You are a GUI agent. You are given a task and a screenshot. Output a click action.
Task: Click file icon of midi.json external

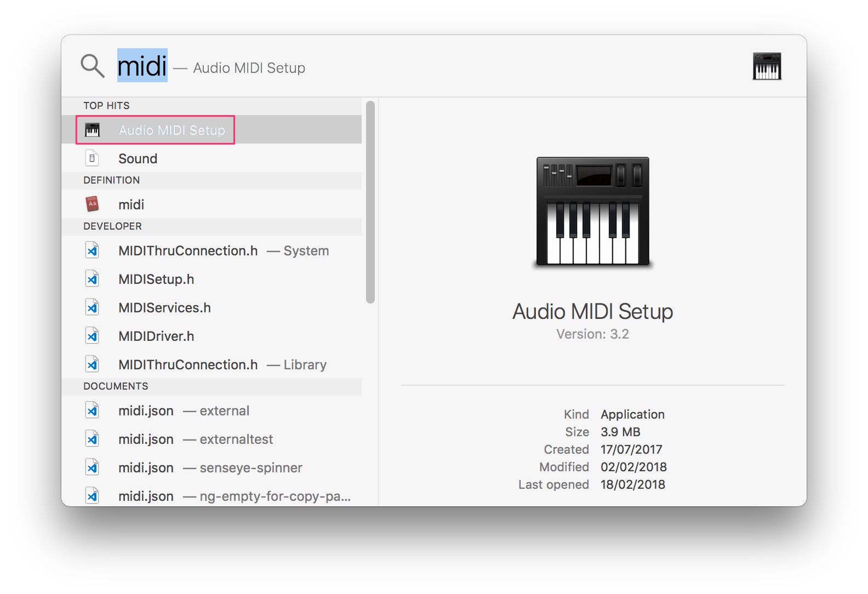92,410
